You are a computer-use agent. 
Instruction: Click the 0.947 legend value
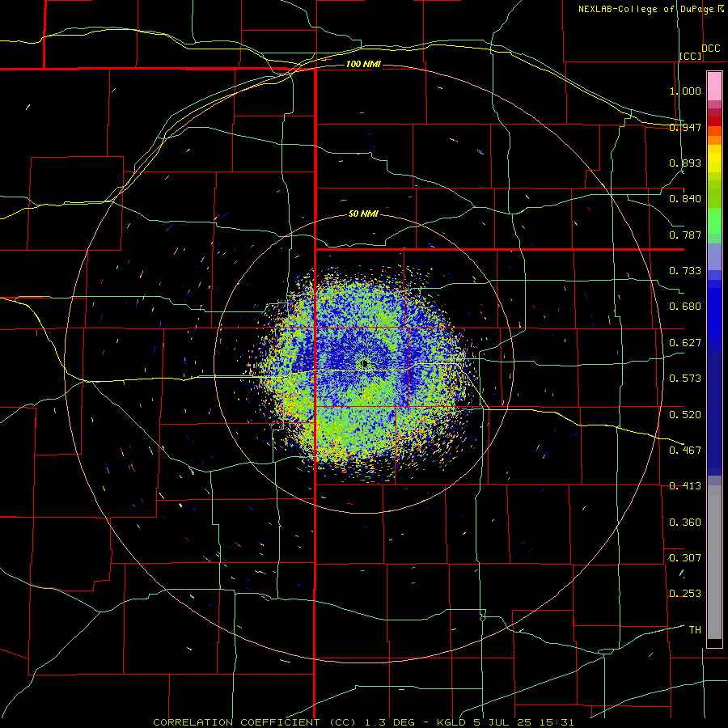685,127
